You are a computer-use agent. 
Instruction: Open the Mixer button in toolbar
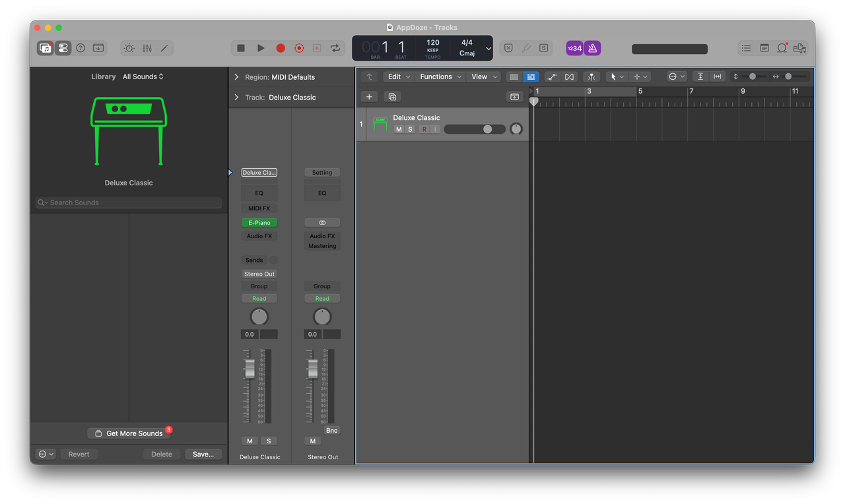click(x=147, y=48)
